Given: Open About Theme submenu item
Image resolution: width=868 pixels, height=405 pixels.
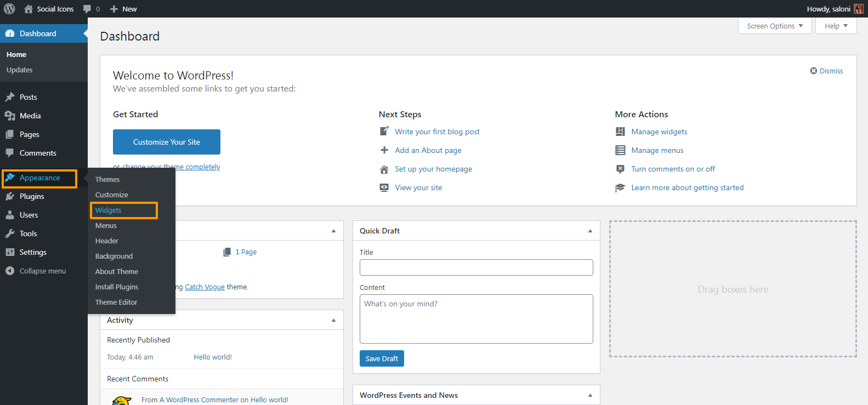Looking at the screenshot, I should [x=117, y=271].
